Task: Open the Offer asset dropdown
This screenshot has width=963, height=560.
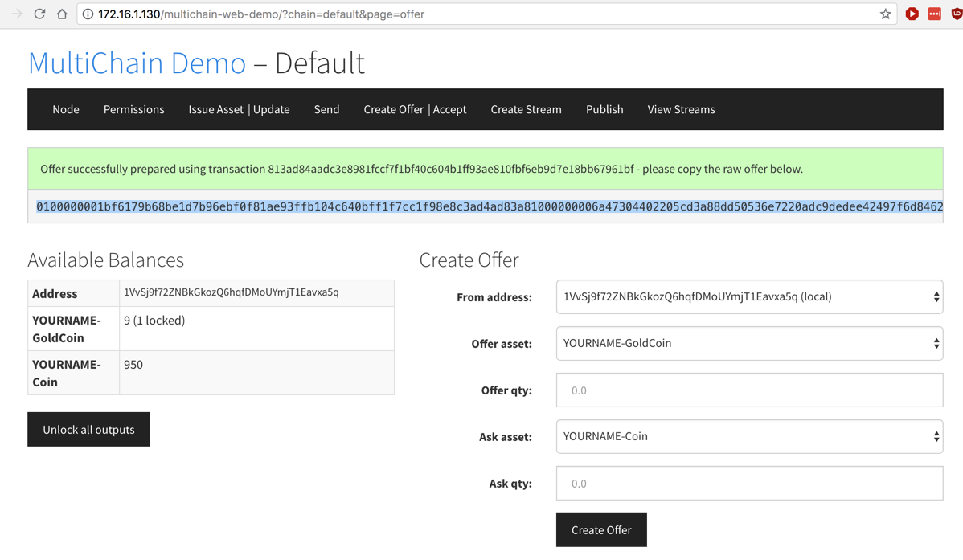Action: coord(749,344)
